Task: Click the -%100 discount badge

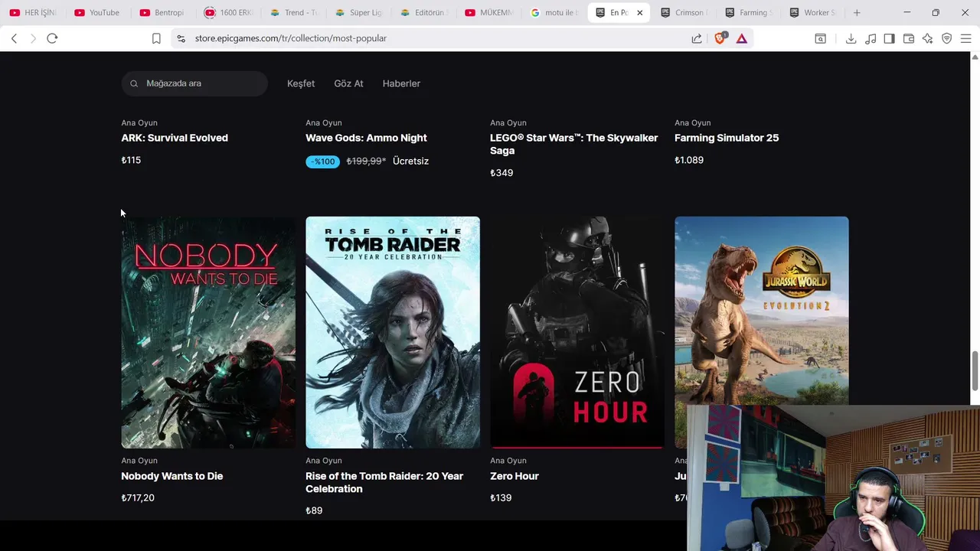Action: click(x=322, y=161)
